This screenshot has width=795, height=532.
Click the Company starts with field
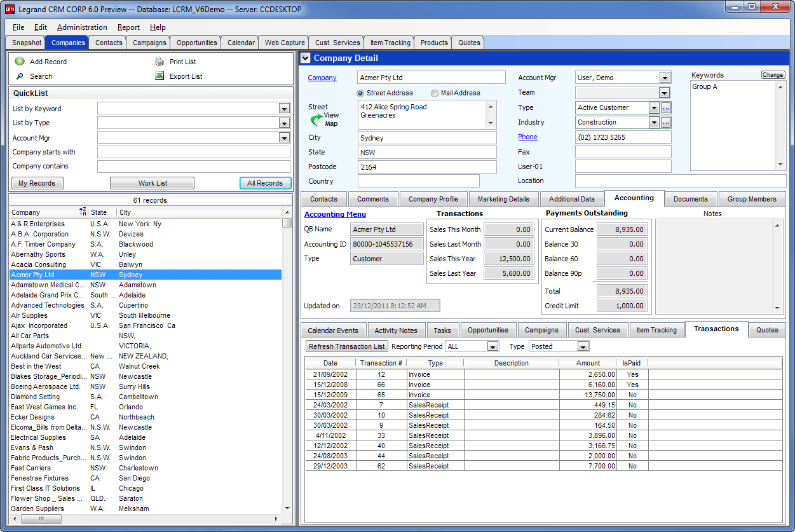[194, 152]
